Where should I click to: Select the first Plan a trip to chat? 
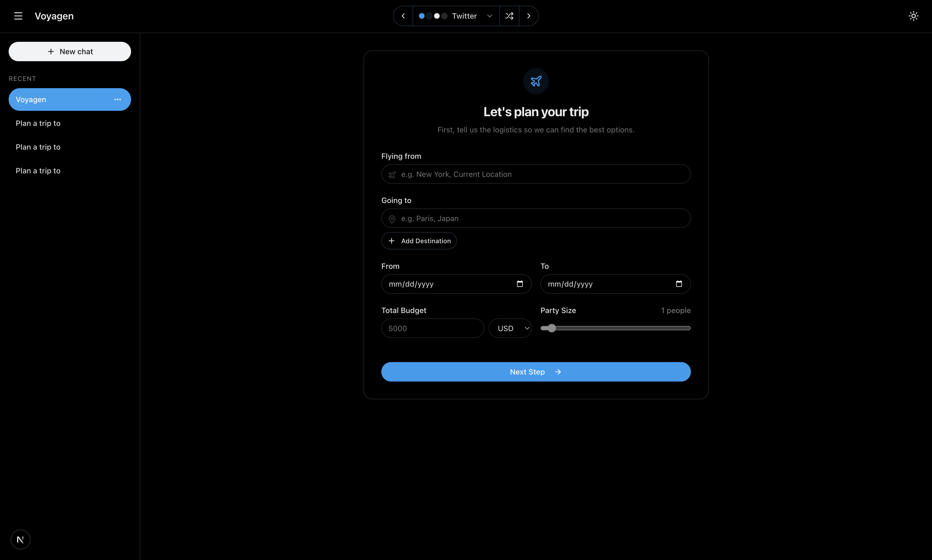pos(38,123)
